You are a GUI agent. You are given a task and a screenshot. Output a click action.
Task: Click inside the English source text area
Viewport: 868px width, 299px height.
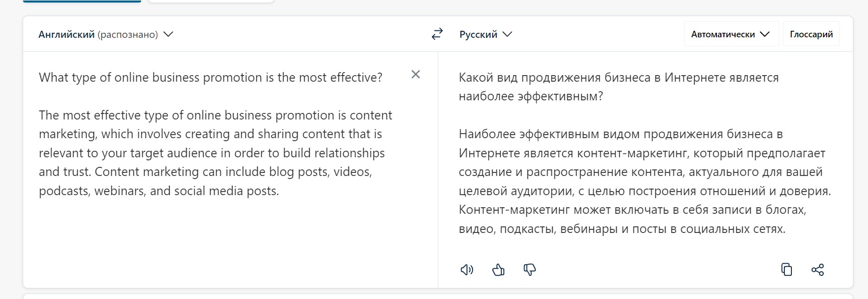217,151
